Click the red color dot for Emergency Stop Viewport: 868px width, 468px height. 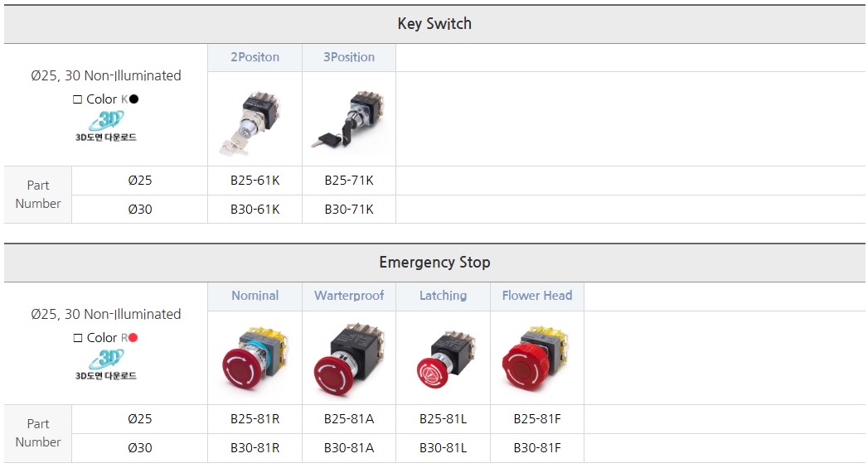[x=133, y=338]
